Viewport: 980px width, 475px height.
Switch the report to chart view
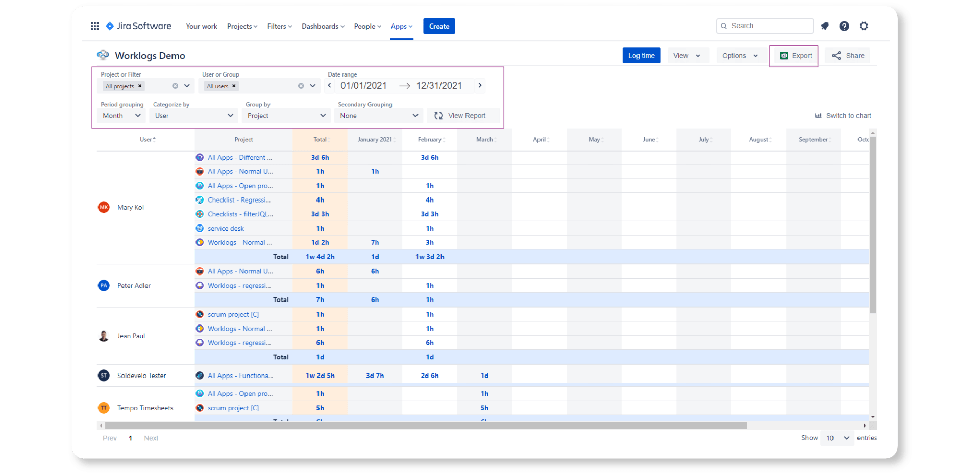click(x=843, y=115)
